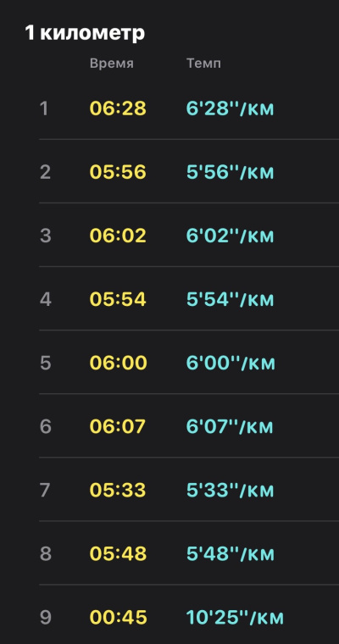Select split 4 time 05:54
339x644 pixels.
tap(118, 299)
